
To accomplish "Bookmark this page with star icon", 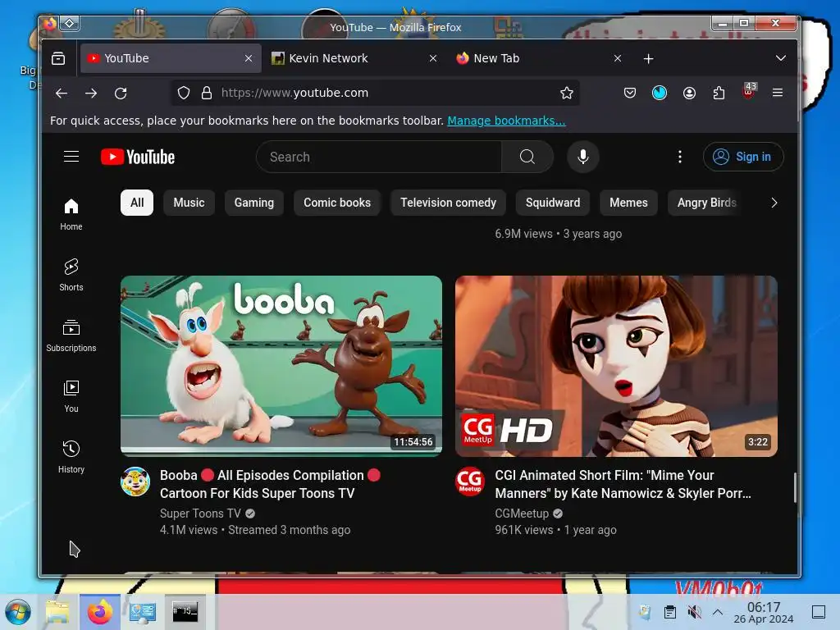I will click(567, 94).
